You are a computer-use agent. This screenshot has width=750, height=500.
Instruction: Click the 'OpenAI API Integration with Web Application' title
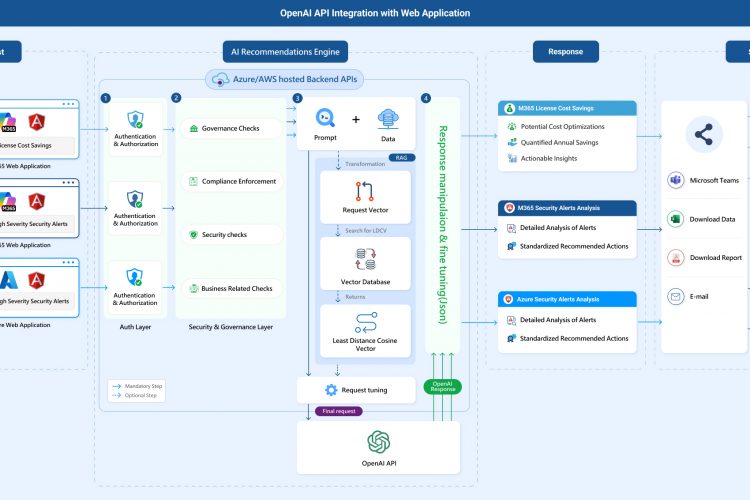(375, 13)
